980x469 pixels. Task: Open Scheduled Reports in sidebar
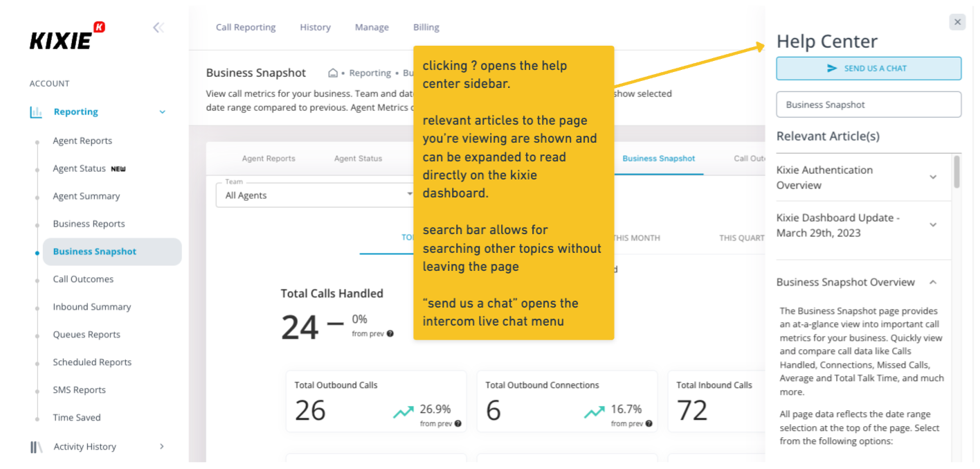coord(92,362)
